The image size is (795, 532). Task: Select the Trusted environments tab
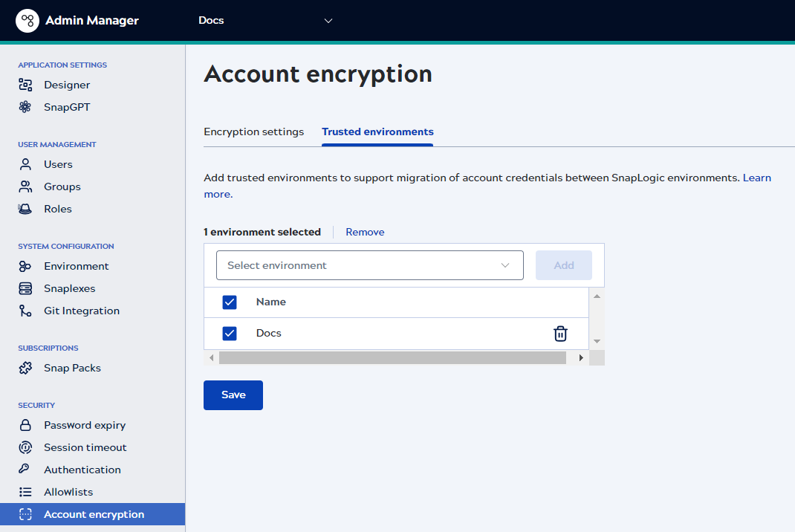pos(377,131)
